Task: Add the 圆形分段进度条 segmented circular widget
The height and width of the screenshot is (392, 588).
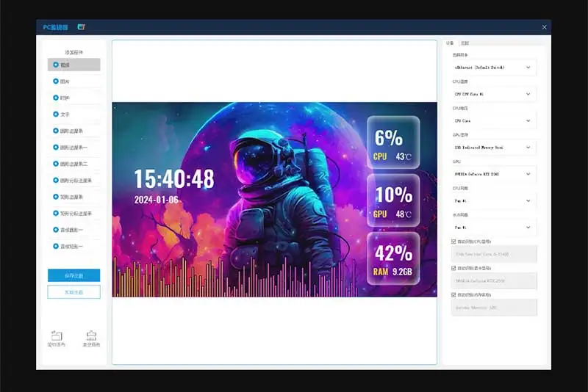Action: click(74, 180)
